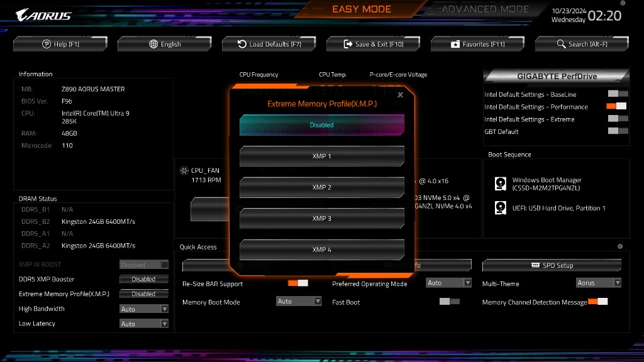Click GIGABYTE PerfDrive header

pos(557,76)
